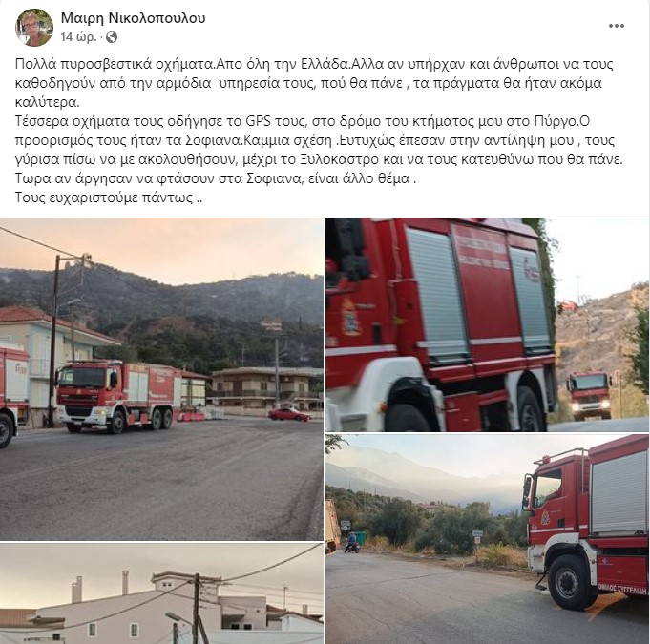
Task: Open photo of white building with power lines
Action: point(161,593)
